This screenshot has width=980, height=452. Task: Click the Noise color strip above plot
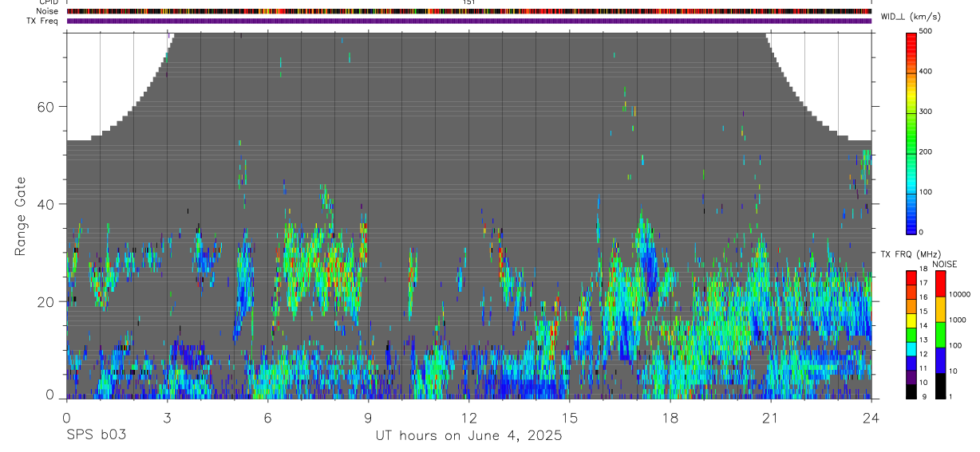point(468,11)
